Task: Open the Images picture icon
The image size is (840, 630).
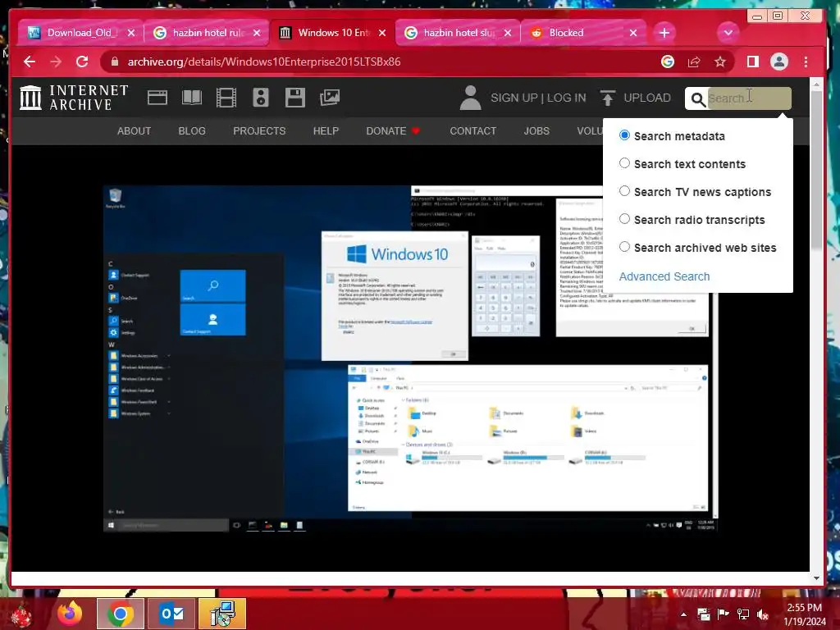Action: 330,98
